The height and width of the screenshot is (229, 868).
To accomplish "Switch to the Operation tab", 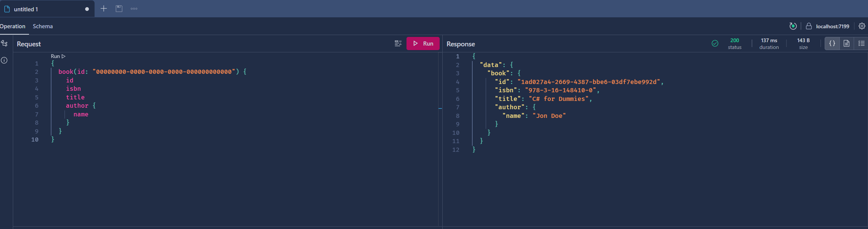I will [12, 26].
